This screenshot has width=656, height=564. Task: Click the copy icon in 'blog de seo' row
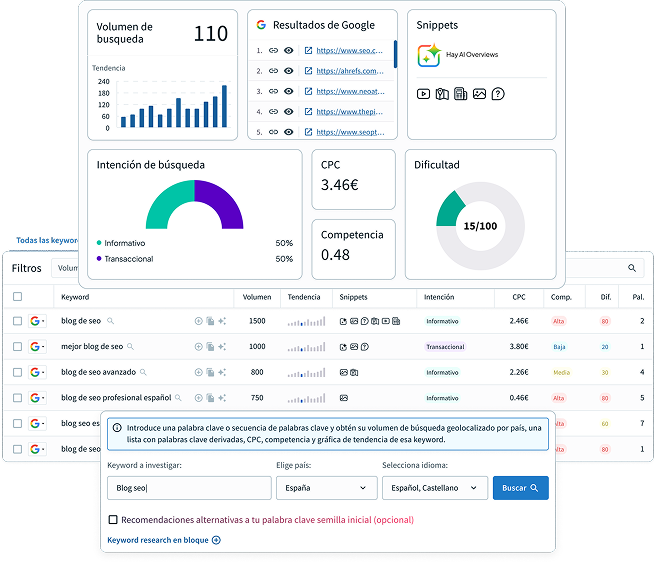210,321
